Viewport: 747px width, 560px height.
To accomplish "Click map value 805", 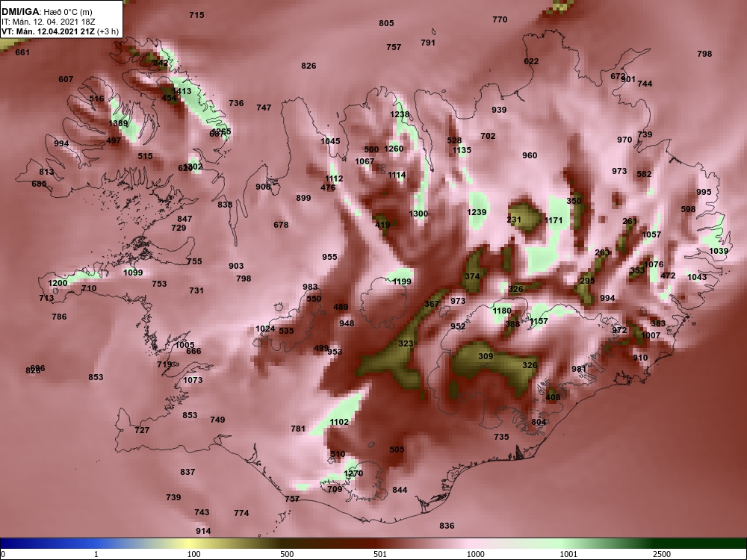I will [x=386, y=23].
